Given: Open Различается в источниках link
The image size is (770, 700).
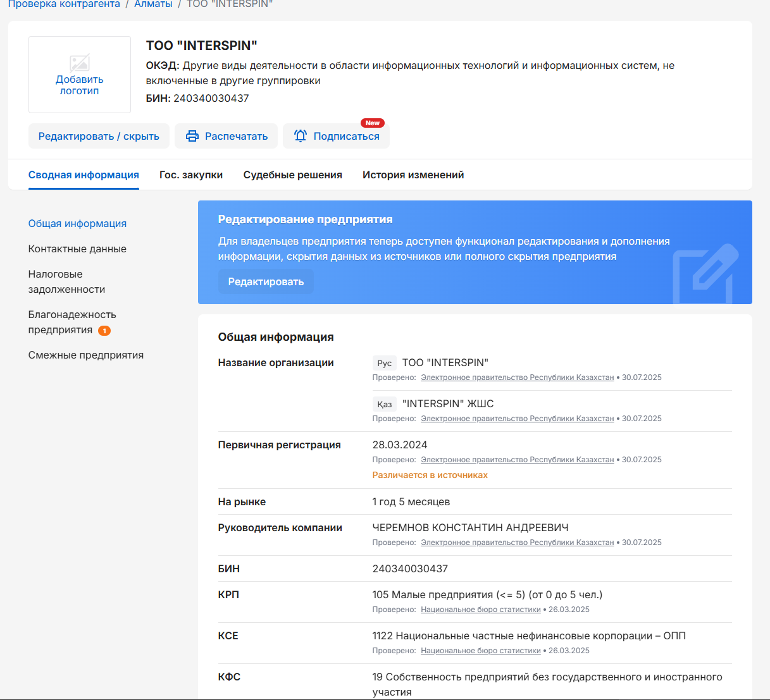Looking at the screenshot, I should (430, 476).
